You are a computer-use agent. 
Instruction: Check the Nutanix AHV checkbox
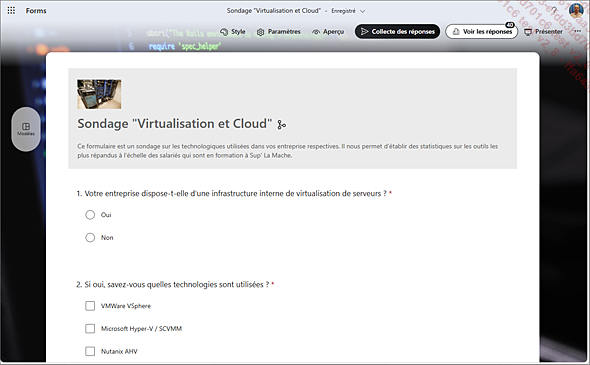click(x=90, y=351)
